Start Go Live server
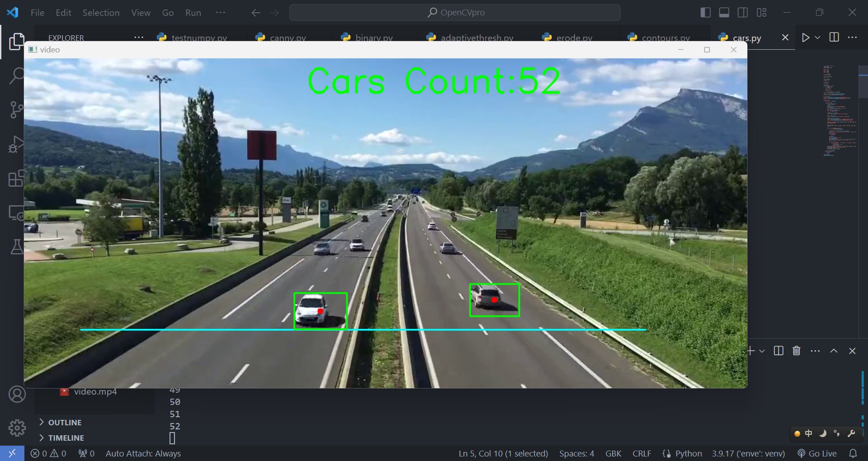The height and width of the screenshot is (461, 868). [817, 453]
